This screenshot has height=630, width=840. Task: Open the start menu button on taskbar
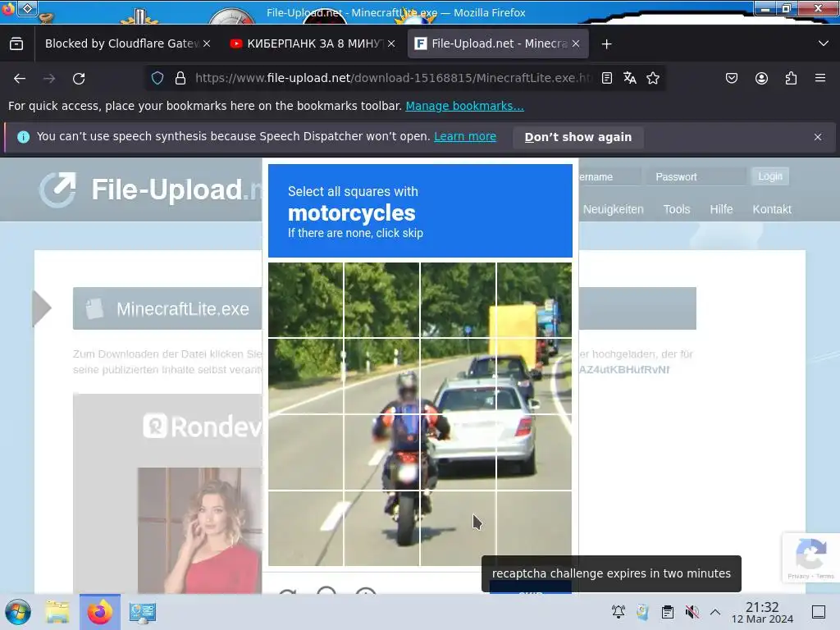click(18, 612)
